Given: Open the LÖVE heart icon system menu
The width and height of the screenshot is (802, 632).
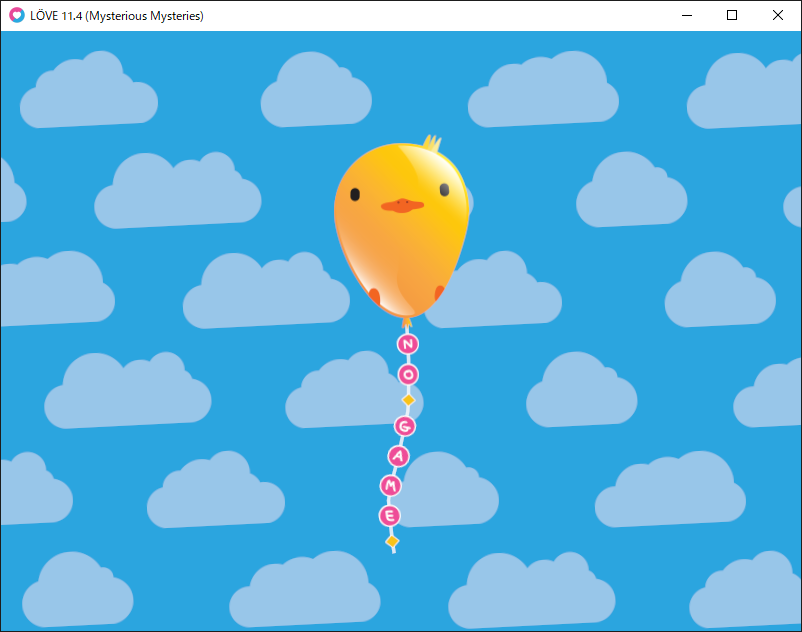Looking at the screenshot, I should pyautogui.click(x=16, y=15).
